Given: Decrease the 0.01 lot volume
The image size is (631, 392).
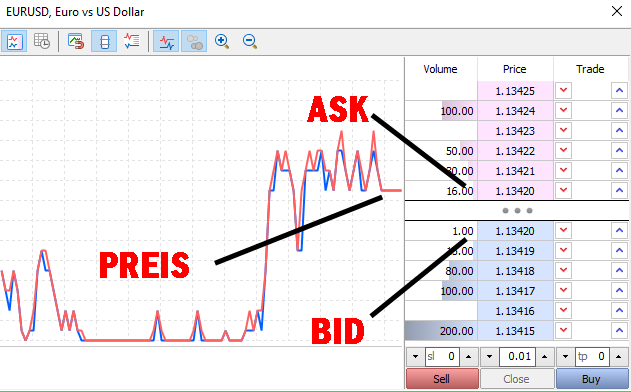Looking at the screenshot, I should [489, 357].
